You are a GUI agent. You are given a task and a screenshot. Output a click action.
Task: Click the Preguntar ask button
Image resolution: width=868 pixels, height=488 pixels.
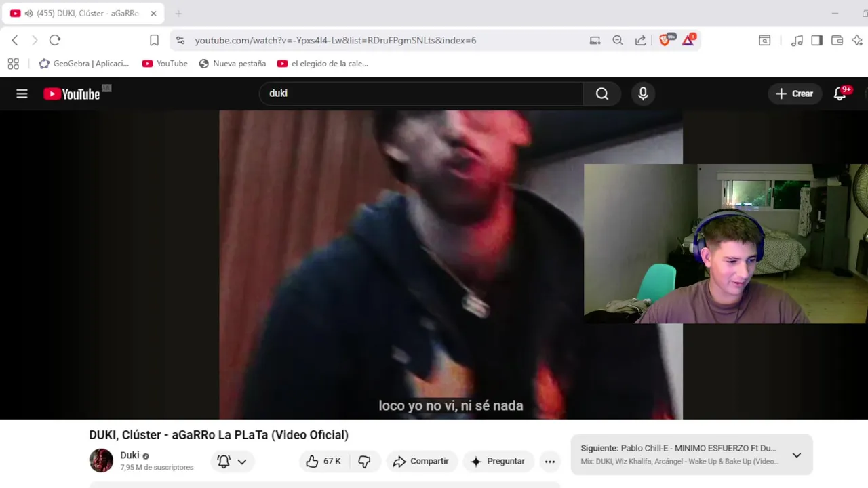point(498,462)
